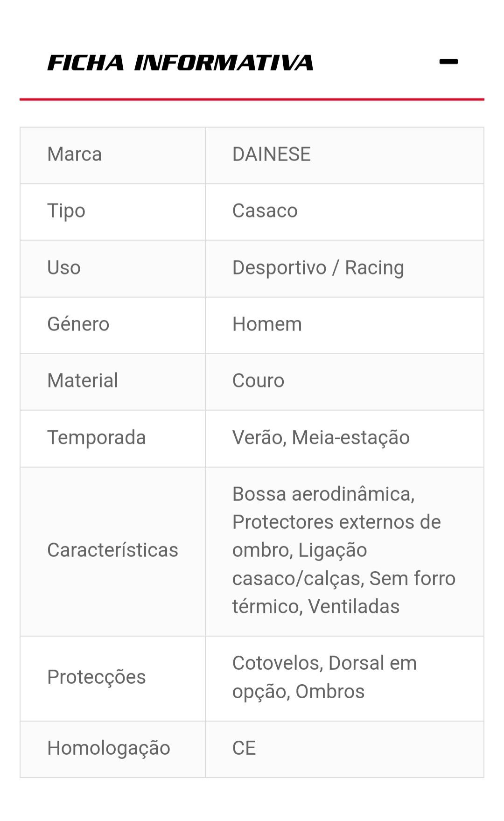Click the Protecções row label
Image resolution: width=504 pixels, height=821 pixels.
point(97,677)
